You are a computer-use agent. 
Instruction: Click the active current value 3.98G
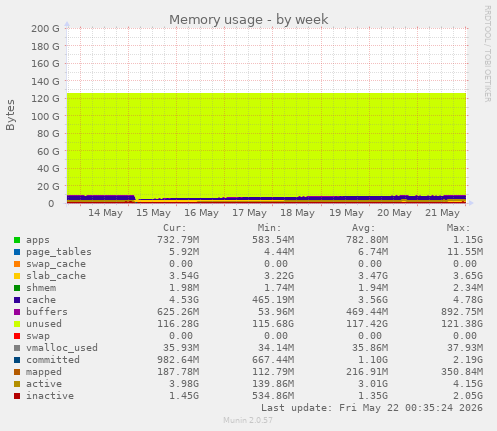pos(184,384)
